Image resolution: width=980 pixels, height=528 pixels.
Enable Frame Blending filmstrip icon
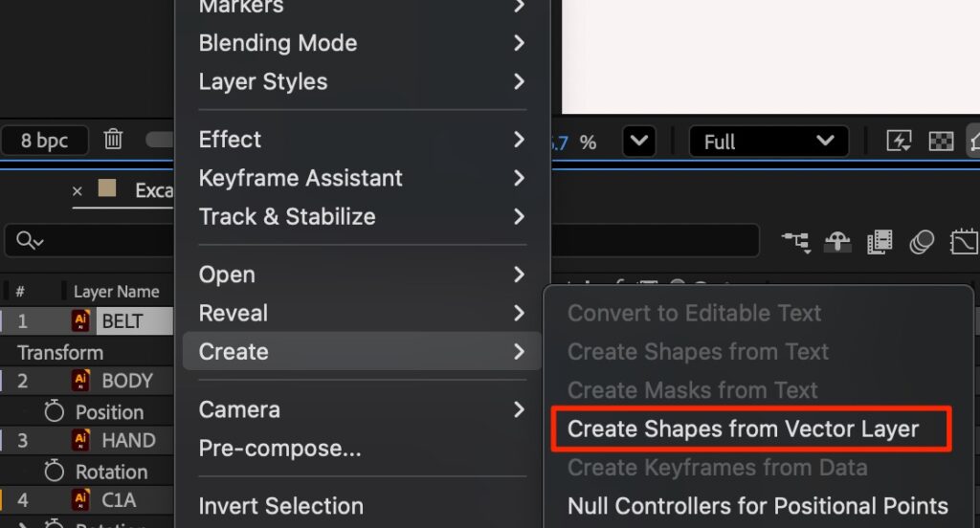point(880,242)
